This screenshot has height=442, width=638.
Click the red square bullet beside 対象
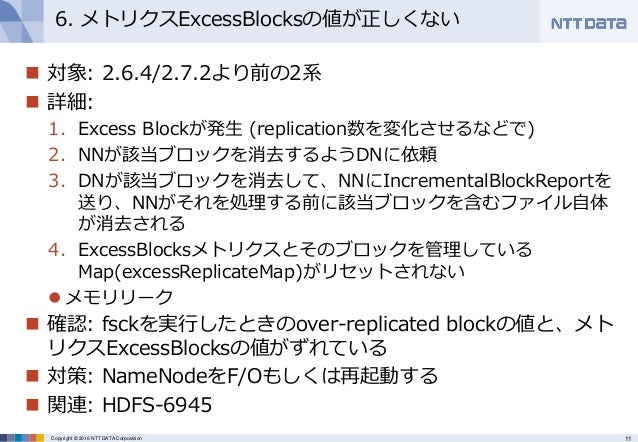pyautogui.click(x=32, y=73)
